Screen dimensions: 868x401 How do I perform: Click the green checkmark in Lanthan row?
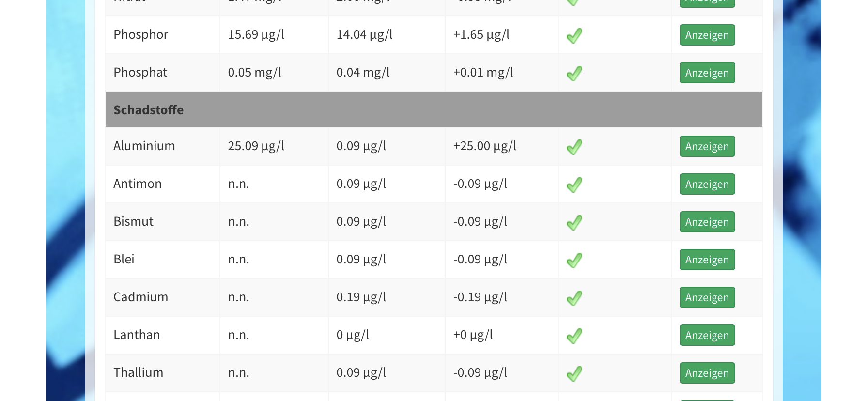(x=574, y=336)
